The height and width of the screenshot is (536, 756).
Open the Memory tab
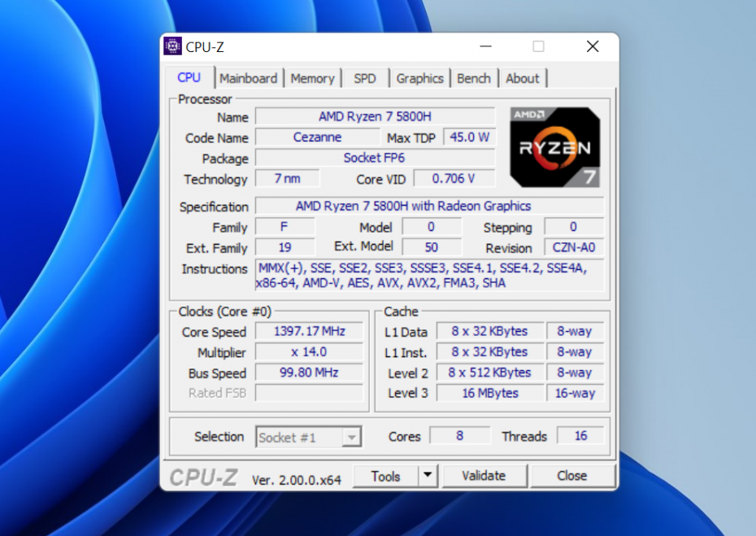click(312, 78)
